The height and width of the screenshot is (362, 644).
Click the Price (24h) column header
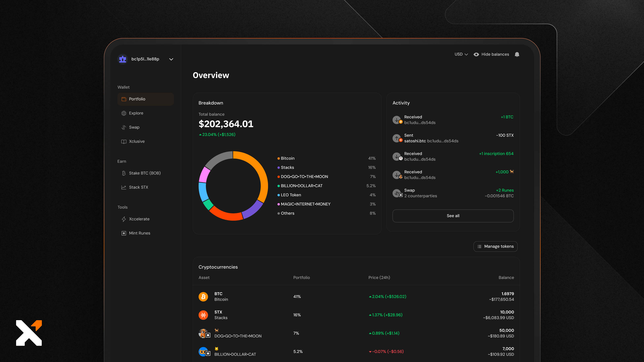[379, 278]
